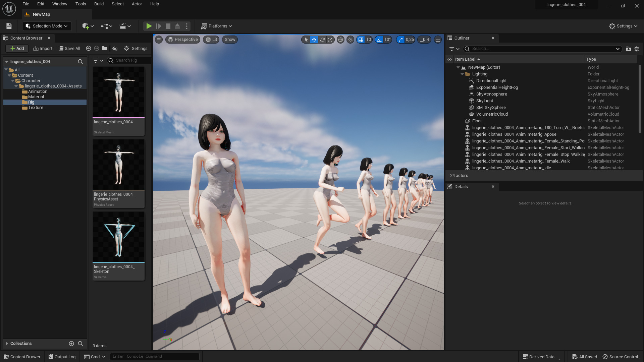This screenshot has width=644, height=362.
Task: Select the Texture folder
Action: coord(36,108)
